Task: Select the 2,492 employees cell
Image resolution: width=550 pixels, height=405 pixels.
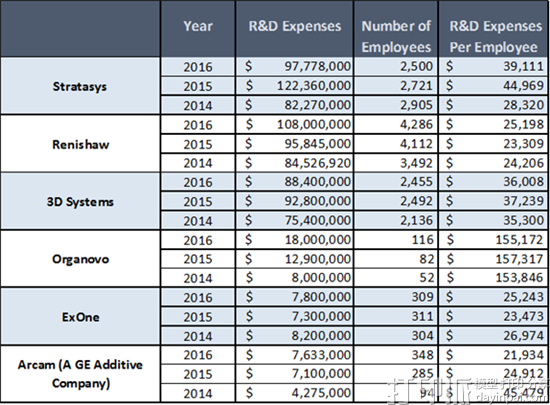Action: coord(396,201)
